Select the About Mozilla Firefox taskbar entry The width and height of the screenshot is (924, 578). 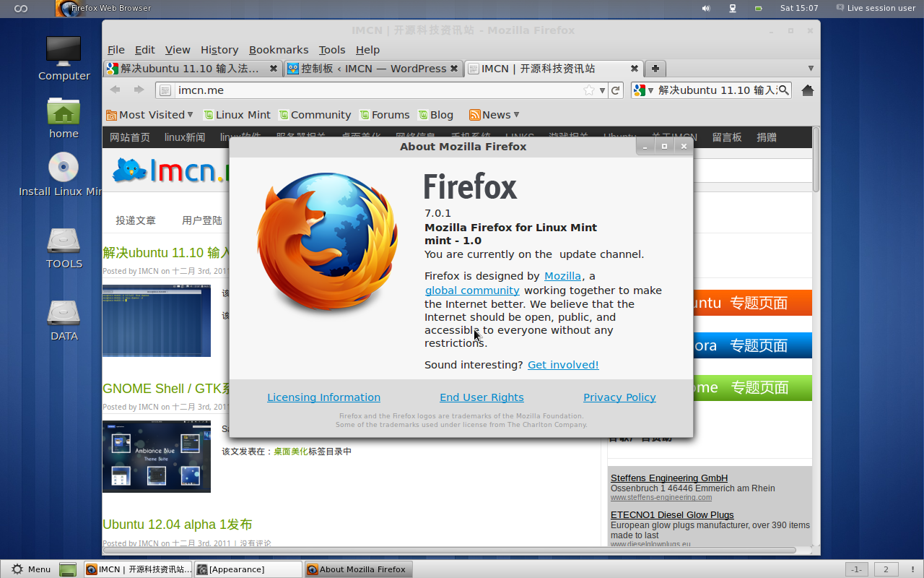(x=358, y=569)
